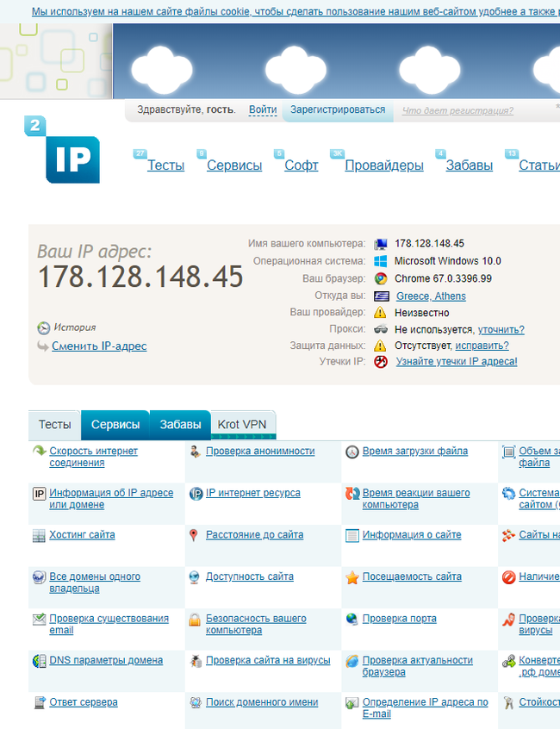560x729 pixels.
Task: Click the уточнить? proxy link
Action: tap(501, 330)
